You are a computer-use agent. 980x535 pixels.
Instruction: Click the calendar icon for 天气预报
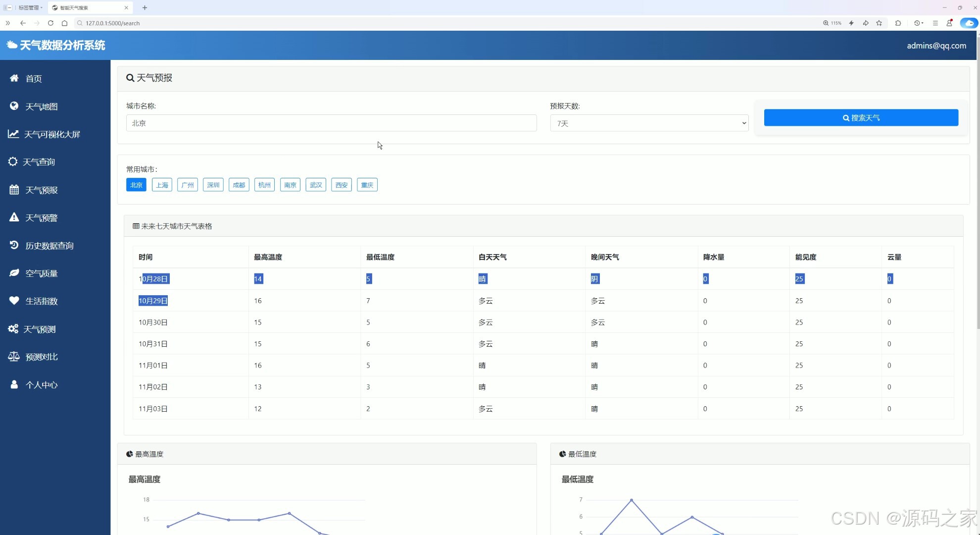click(x=14, y=190)
